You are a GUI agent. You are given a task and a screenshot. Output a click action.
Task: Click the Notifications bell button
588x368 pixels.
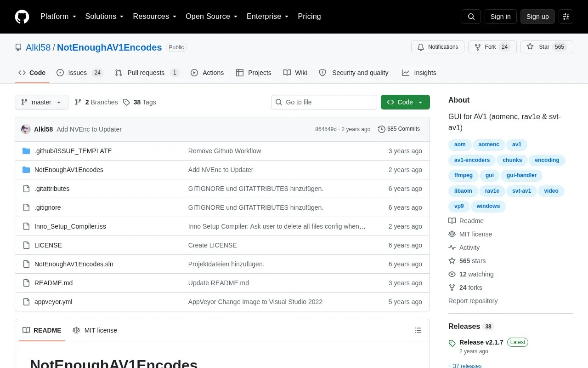coord(438,47)
